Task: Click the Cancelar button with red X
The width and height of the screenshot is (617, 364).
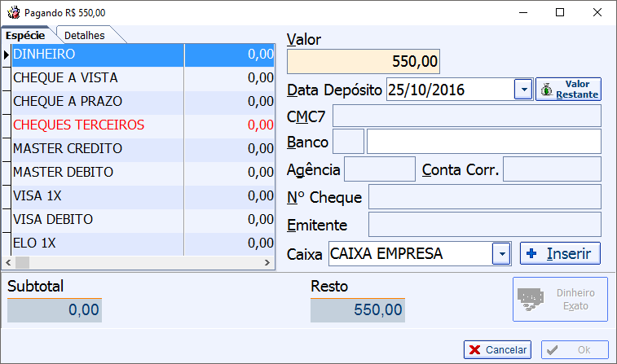Action: (x=497, y=349)
